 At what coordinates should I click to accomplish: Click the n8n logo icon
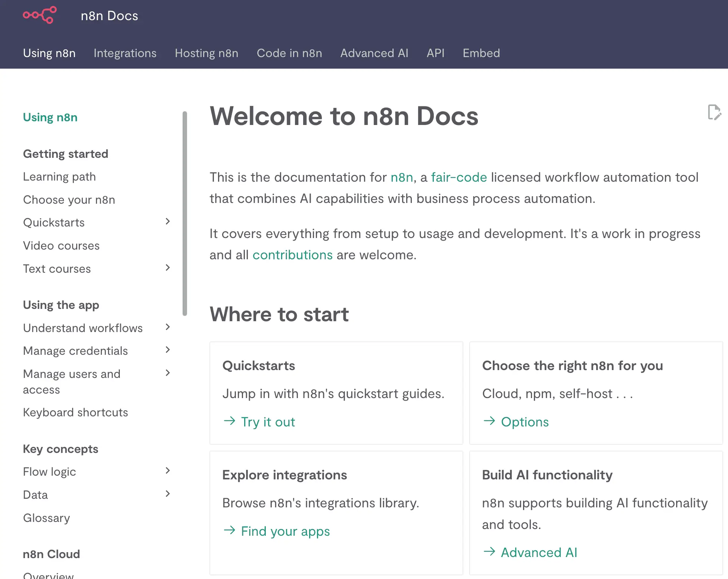pos(40,15)
